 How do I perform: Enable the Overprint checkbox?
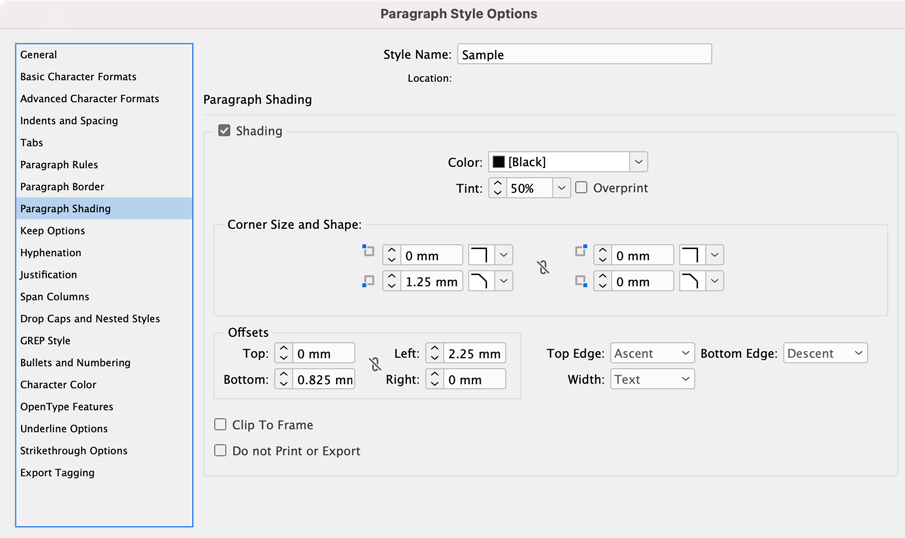pyautogui.click(x=581, y=188)
